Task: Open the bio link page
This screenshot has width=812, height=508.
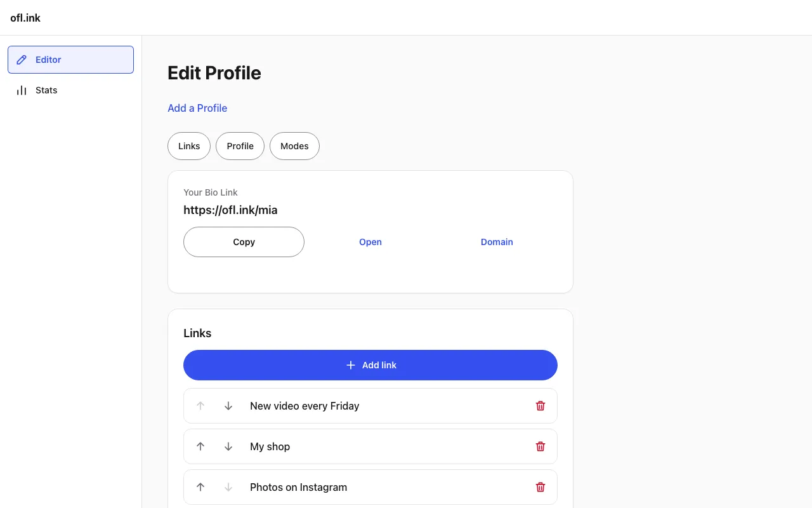Action: [370, 242]
